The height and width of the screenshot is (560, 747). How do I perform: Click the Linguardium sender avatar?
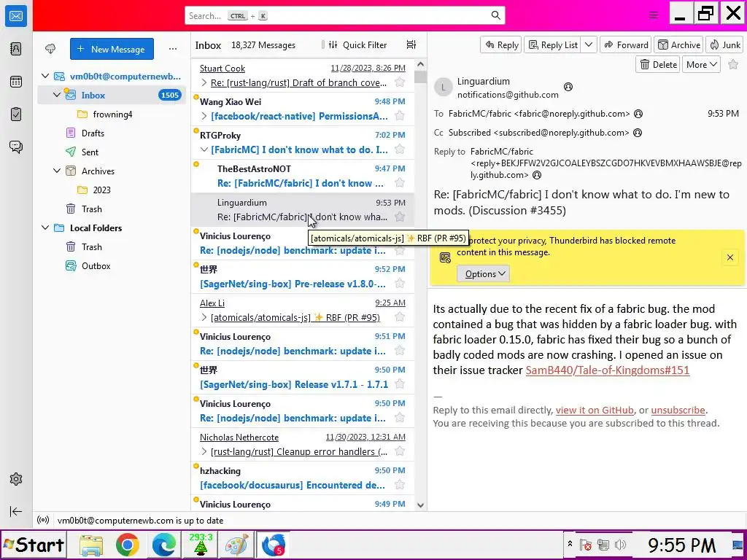tap(444, 87)
